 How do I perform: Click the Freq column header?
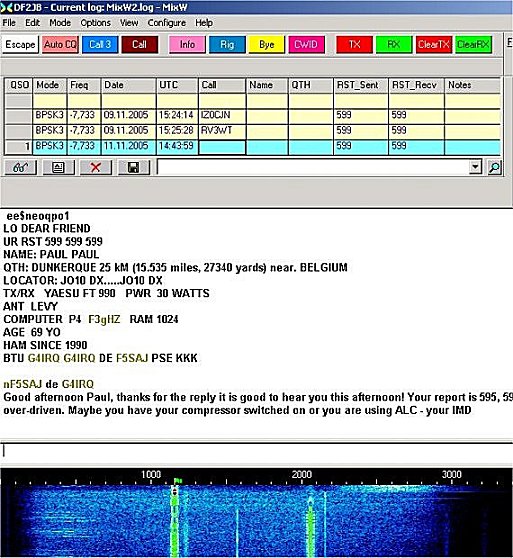(x=84, y=85)
